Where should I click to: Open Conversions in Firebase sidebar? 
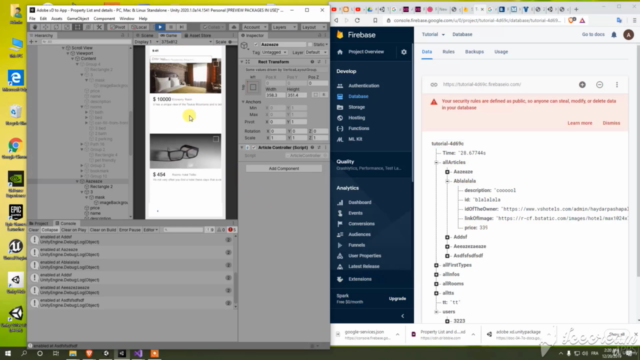coord(361,224)
